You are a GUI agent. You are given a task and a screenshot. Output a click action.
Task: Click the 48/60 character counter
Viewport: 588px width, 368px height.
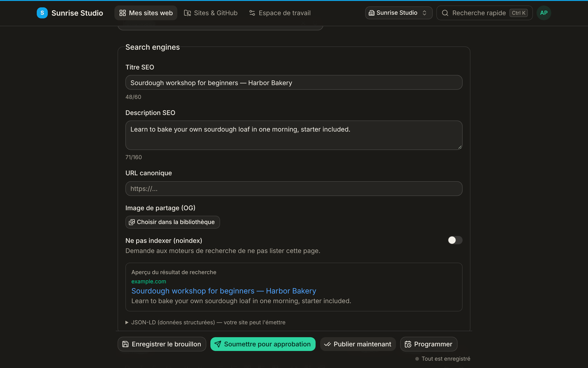pos(133,97)
